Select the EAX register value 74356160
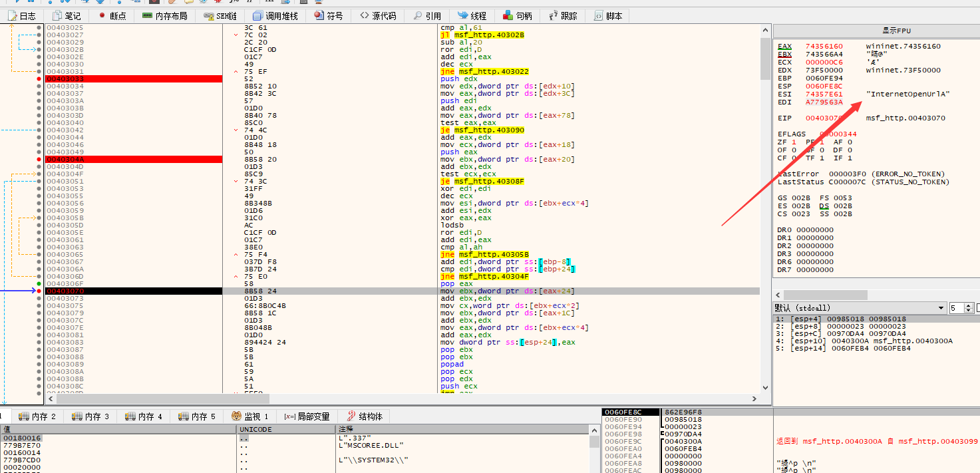 coord(824,47)
